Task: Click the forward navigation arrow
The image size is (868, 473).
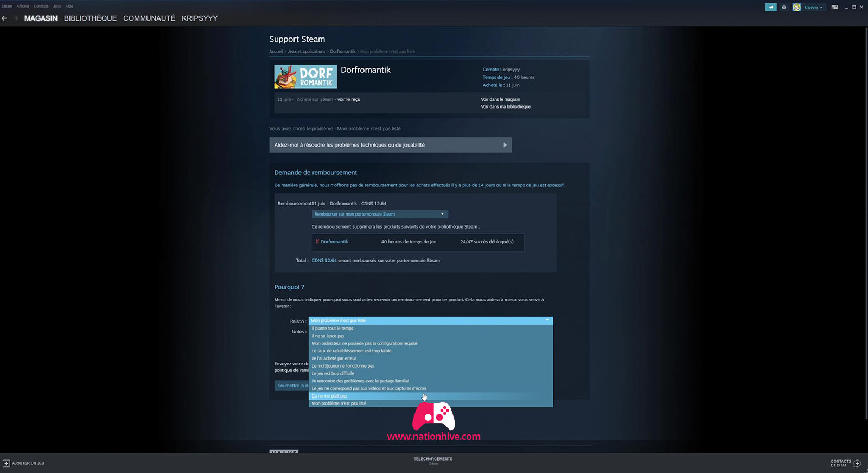Action: point(15,18)
